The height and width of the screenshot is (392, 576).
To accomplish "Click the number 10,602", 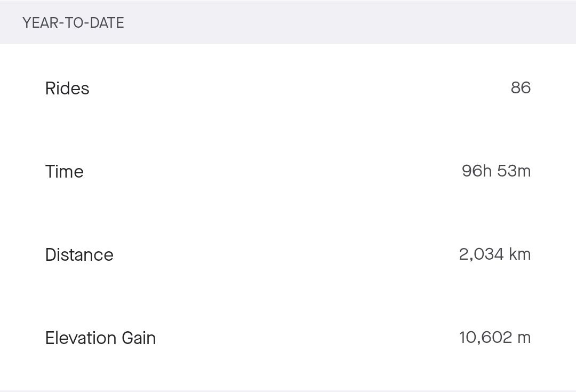I will [x=485, y=338].
